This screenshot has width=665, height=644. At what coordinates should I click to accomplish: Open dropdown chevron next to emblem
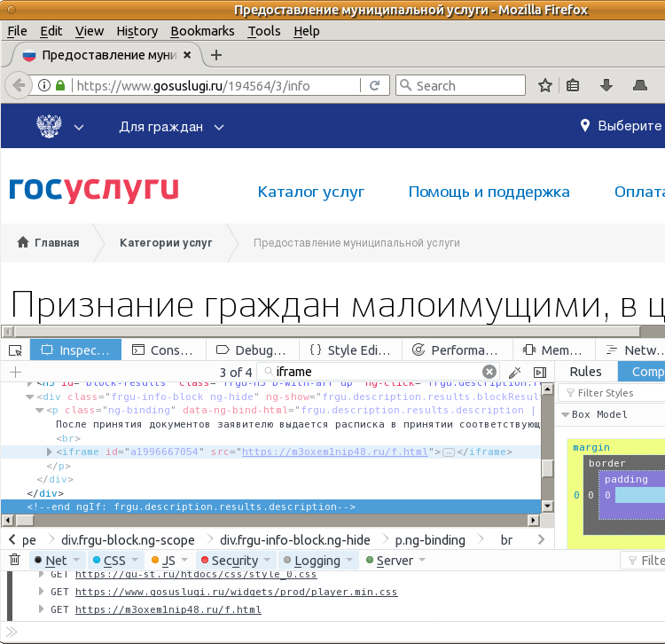(79, 127)
